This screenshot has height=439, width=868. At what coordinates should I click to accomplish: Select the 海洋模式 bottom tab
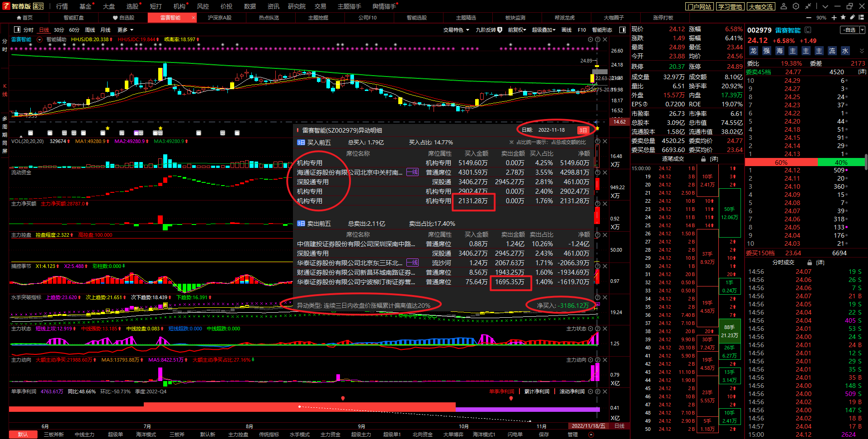[x=146, y=434]
